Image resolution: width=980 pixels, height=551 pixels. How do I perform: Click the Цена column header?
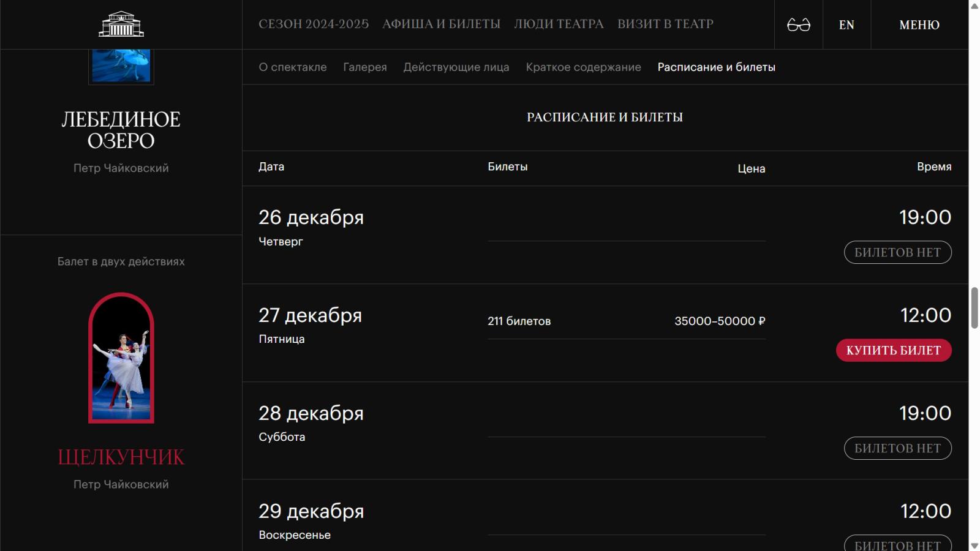[752, 168]
